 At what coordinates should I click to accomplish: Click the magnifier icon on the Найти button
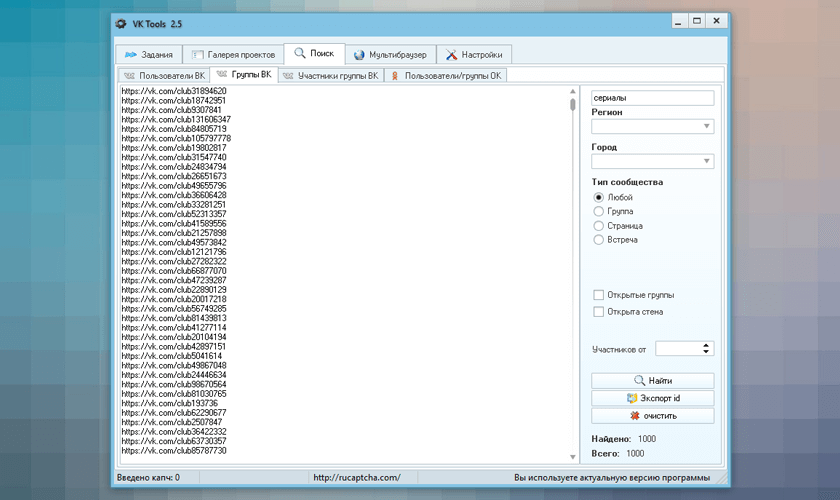pyautogui.click(x=639, y=381)
